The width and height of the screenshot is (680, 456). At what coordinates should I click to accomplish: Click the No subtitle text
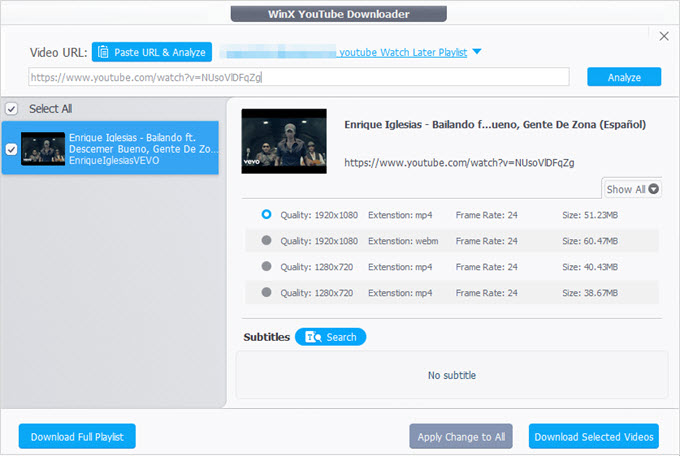point(452,375)
